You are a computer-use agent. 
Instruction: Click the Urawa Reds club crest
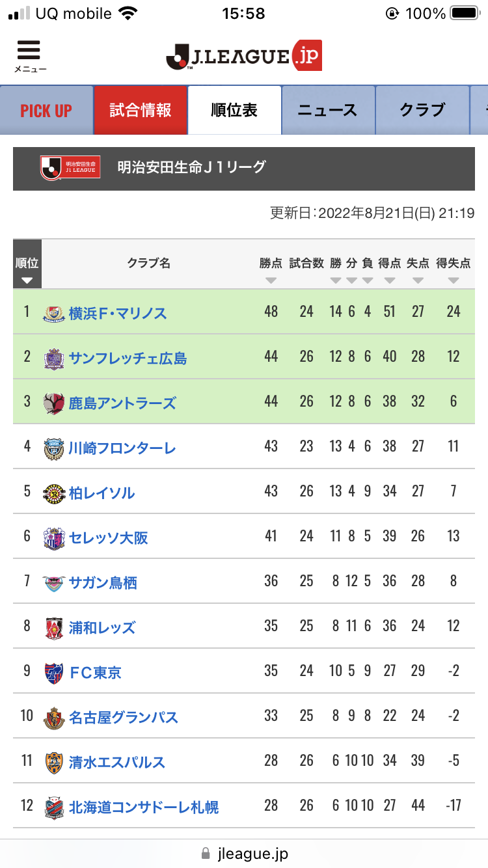pyautogui.click(x=54, y=627)
